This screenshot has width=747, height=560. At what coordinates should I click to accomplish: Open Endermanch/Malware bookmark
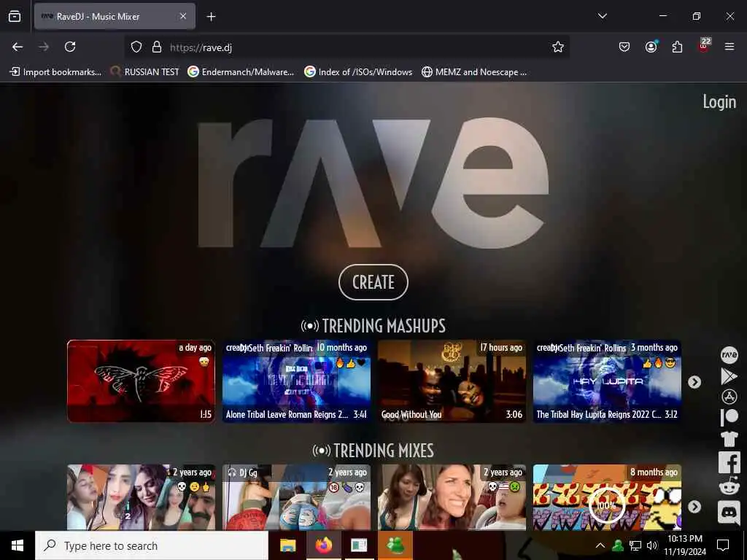coord(241,72)
